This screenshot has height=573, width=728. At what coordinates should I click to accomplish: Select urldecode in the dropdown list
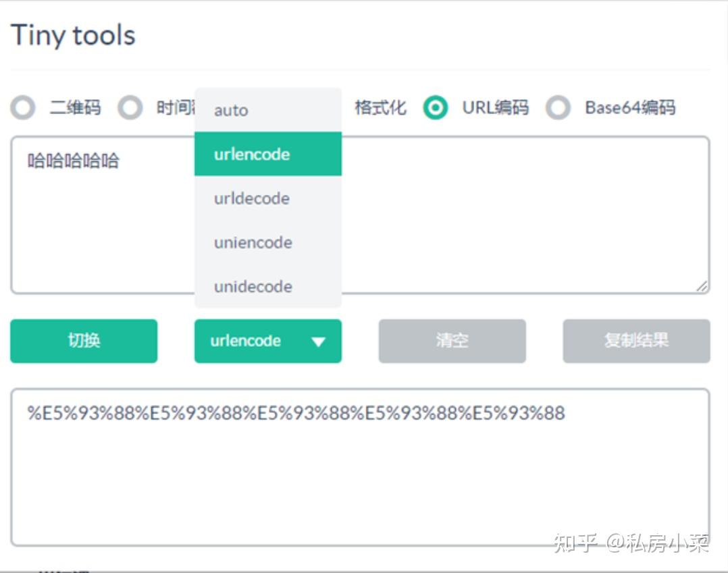coord(257,198)
